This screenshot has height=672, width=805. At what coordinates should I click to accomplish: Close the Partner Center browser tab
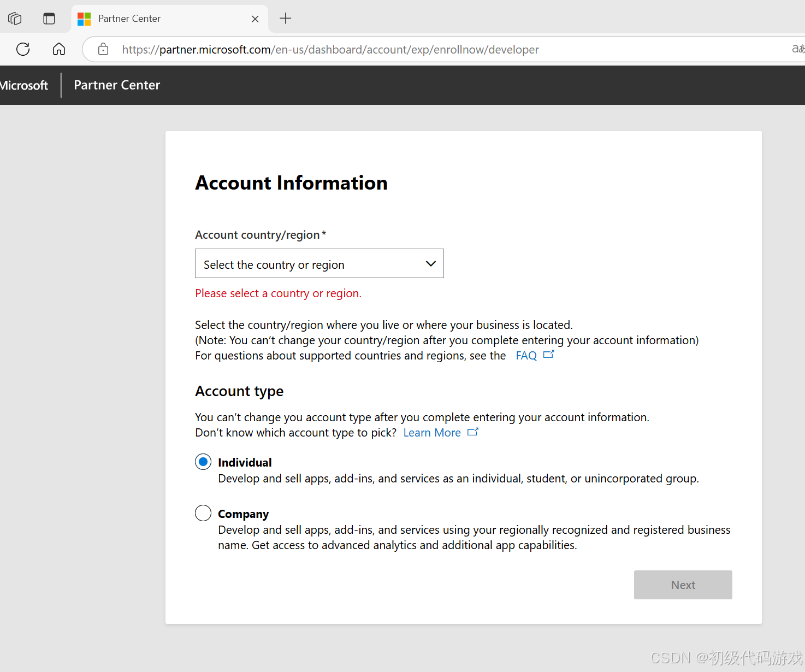tap(255, 19)
